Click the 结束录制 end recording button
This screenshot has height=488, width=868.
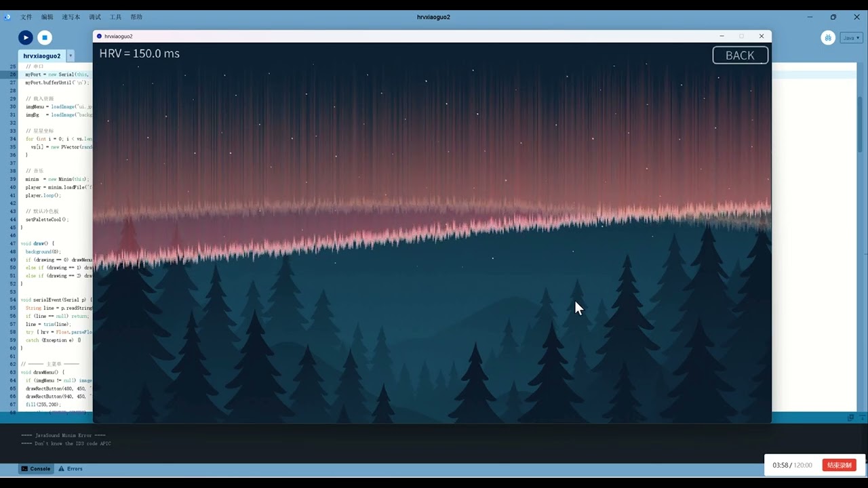coord(839,465)
